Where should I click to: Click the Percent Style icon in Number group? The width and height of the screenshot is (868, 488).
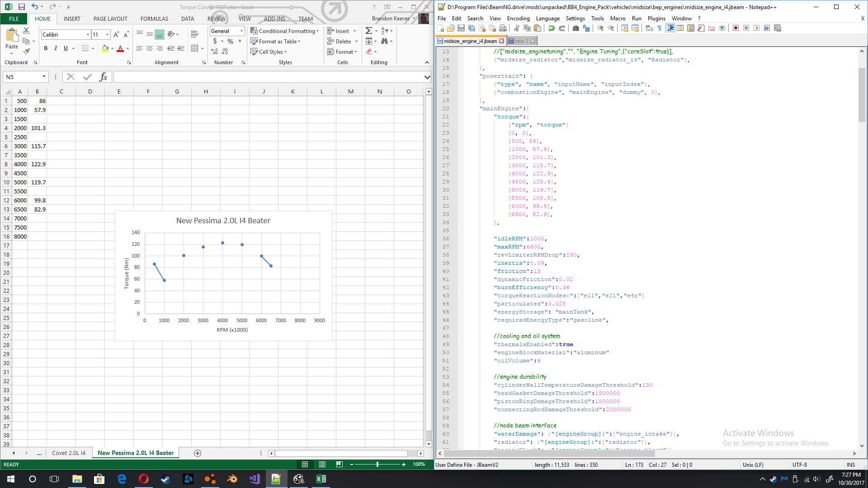point(230,42)
